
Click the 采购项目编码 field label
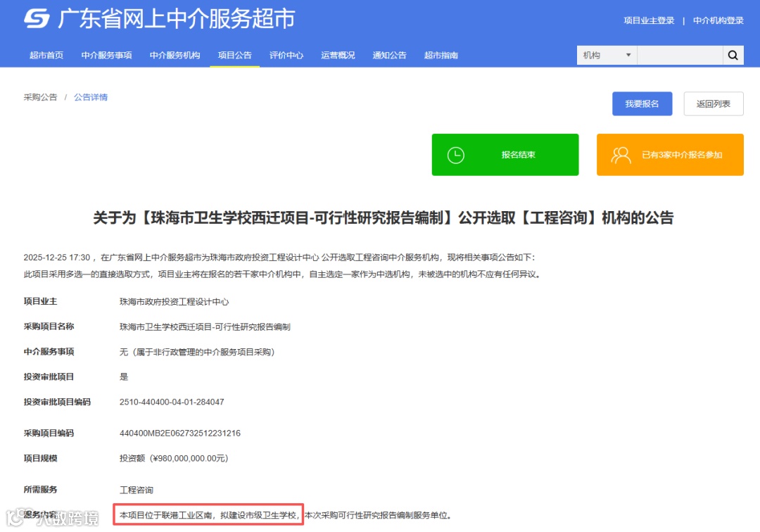click(x=49, y=433)
